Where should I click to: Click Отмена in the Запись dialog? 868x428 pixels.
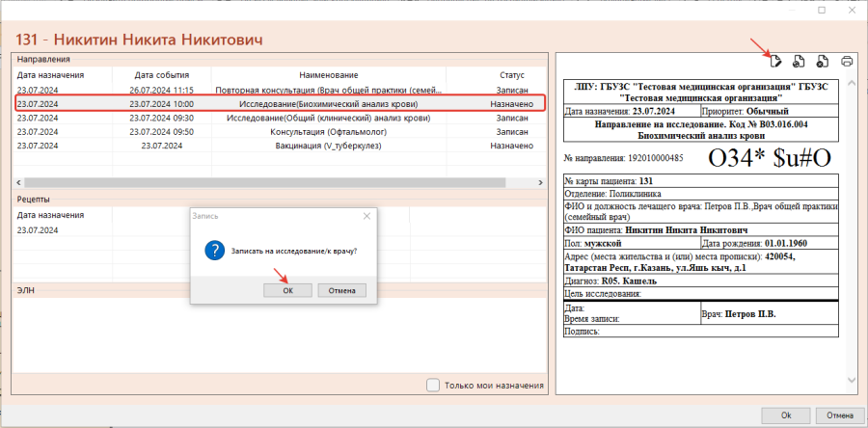point(341,290)
